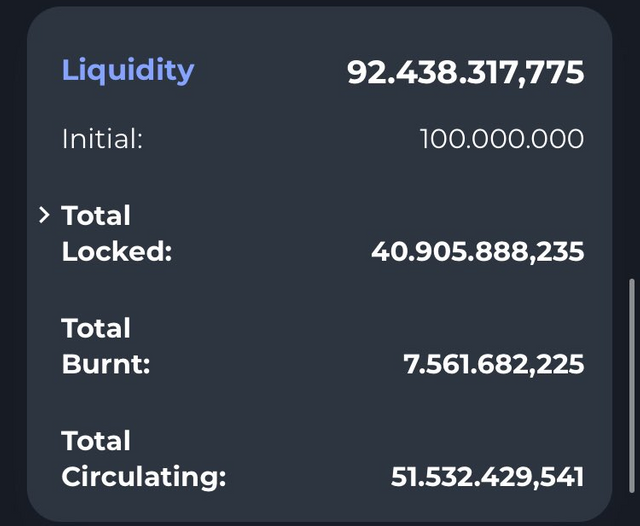The height and width of the screenshot is (526, 640).
Task: Click the word Total above Burnt
Action: [x=96, y=328]
